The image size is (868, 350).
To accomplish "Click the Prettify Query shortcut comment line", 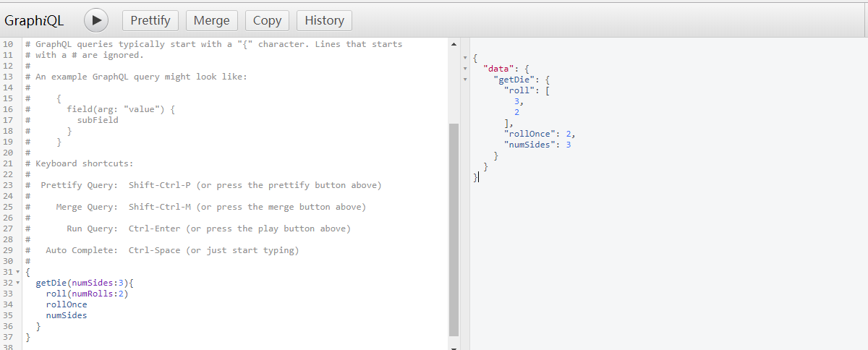I will click(203, 185).
